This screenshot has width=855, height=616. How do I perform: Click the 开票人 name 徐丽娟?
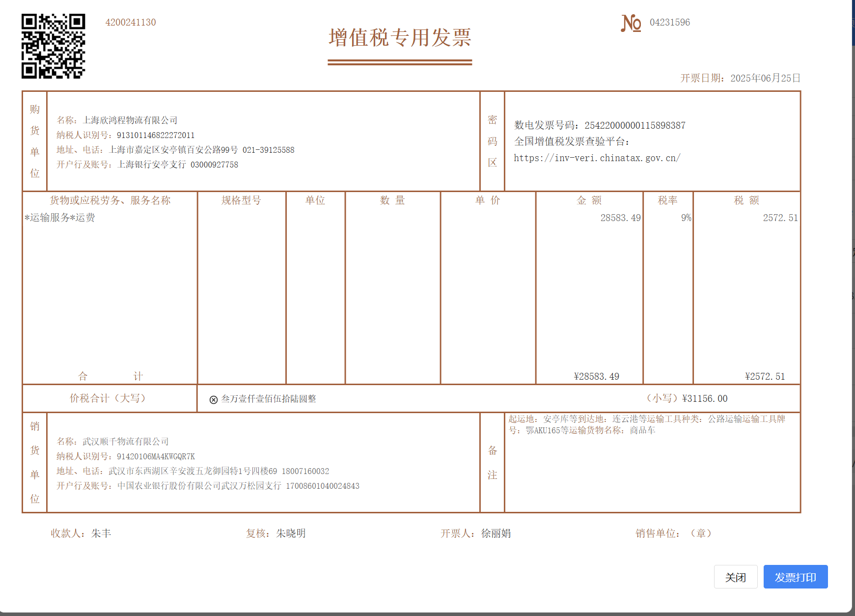[496, 533]
